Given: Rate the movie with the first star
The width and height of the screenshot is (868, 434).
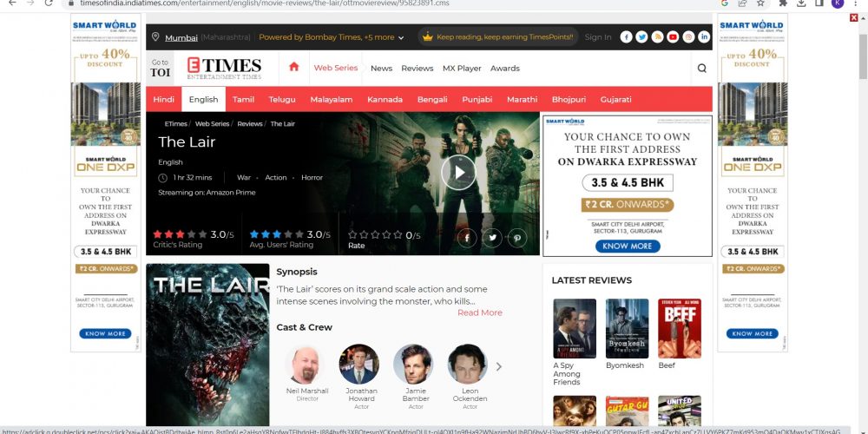Looking at the screenshot, I should [352, 234].
